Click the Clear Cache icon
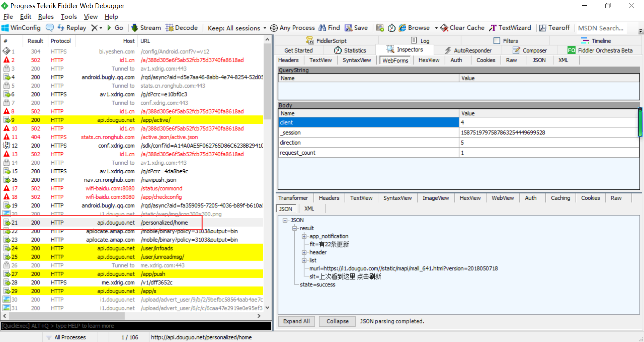This screenshot has height=342, width=644. point(444,28)
